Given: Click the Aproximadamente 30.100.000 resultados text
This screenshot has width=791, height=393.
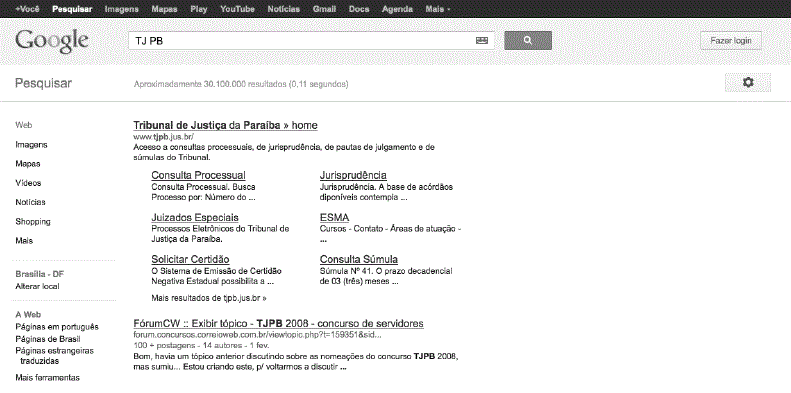Looking at the screenshot, I should pyautogui.click(x=241, y=84).
